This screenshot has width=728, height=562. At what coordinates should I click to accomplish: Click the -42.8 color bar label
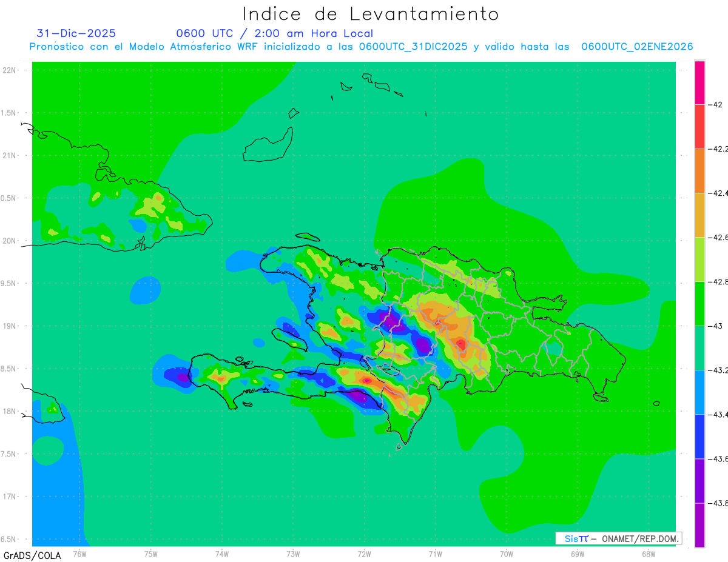point(718,282)
